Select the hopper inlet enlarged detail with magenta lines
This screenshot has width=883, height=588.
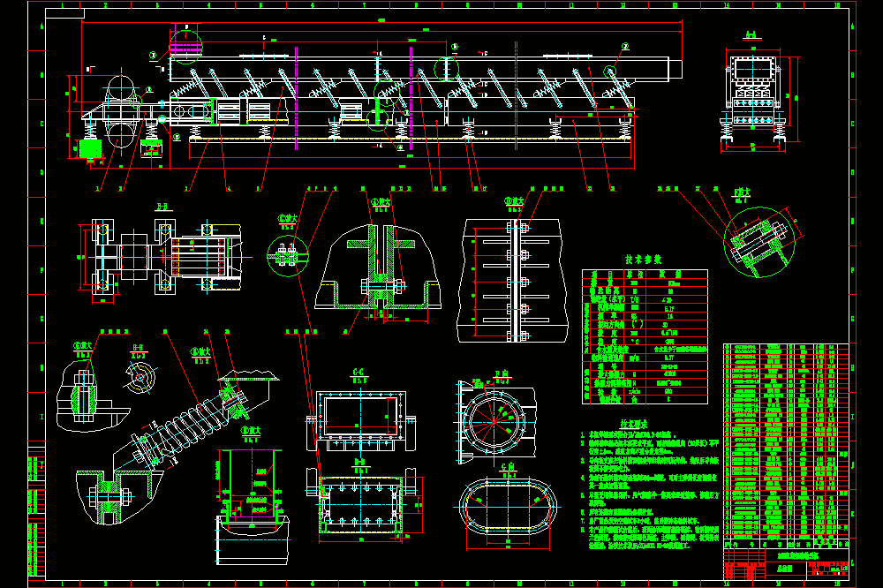click(252, 506)
